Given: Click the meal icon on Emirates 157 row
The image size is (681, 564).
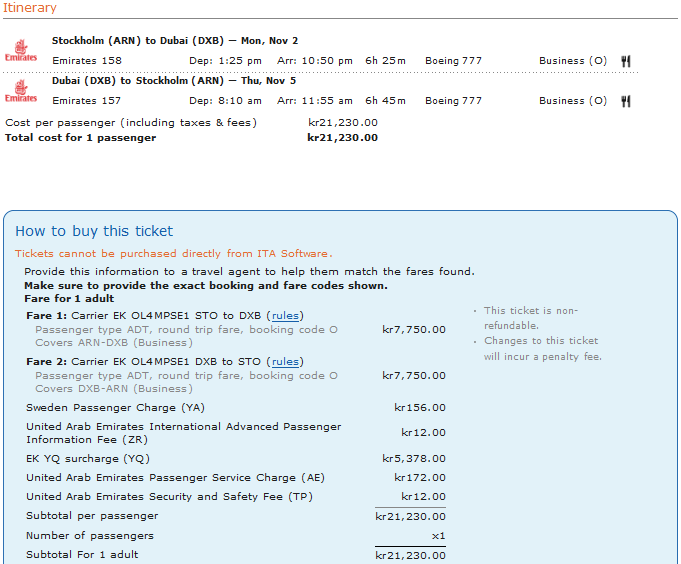Looking at the screenshot, I should click(625, 101).
